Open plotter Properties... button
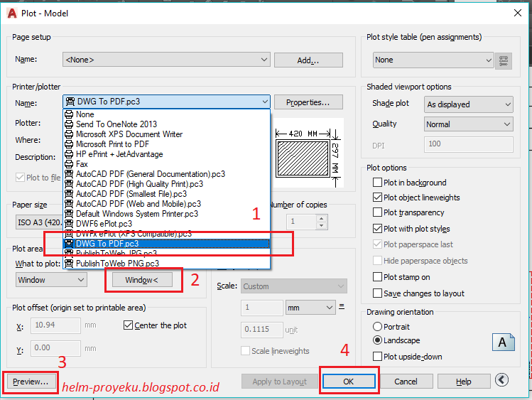 308,102
